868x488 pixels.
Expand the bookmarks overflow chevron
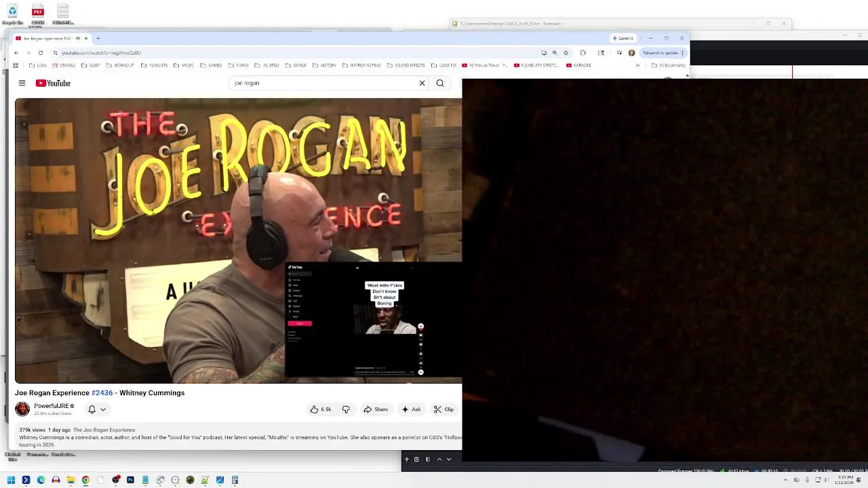point(637,66)
